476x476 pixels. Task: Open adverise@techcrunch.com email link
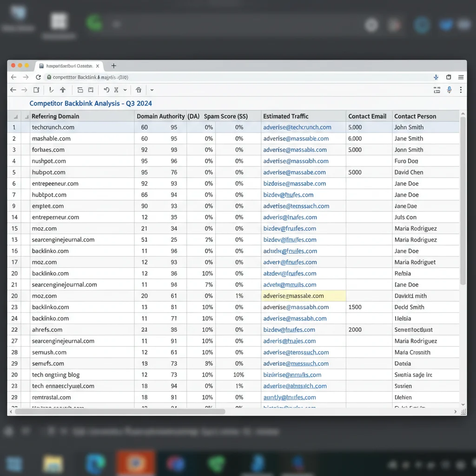click(x=297, y=127)
